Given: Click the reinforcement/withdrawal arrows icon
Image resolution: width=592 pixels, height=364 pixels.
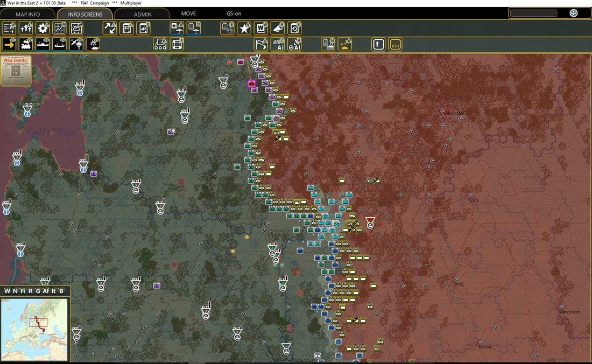Looking at the screenshot, I should tap(110, 28).
